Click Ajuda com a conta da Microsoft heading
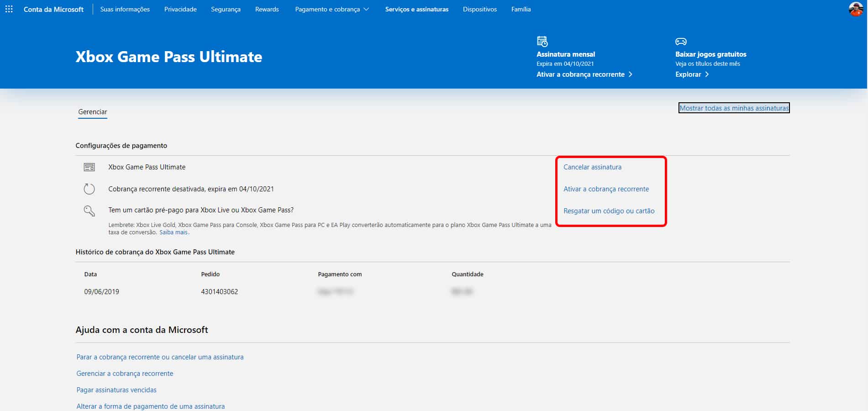 click(142, 330)
